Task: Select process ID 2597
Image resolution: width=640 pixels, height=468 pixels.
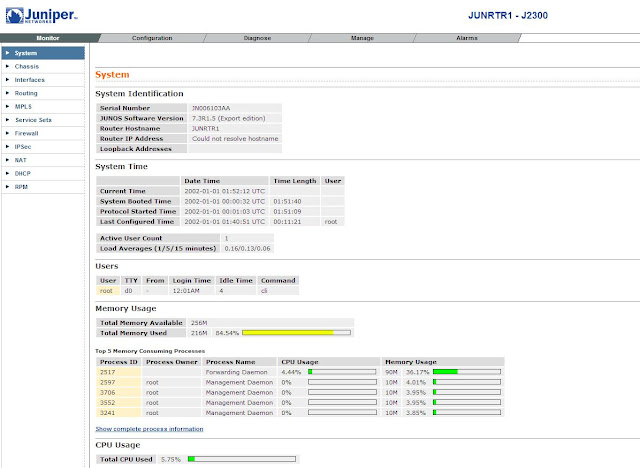Action: [x=119, y=382]
